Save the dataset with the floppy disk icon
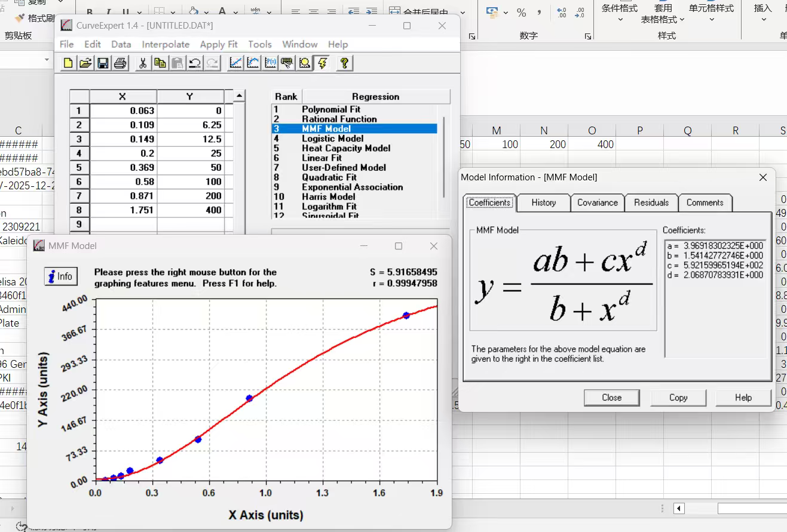The image size is (787, 532). [103, 63]
